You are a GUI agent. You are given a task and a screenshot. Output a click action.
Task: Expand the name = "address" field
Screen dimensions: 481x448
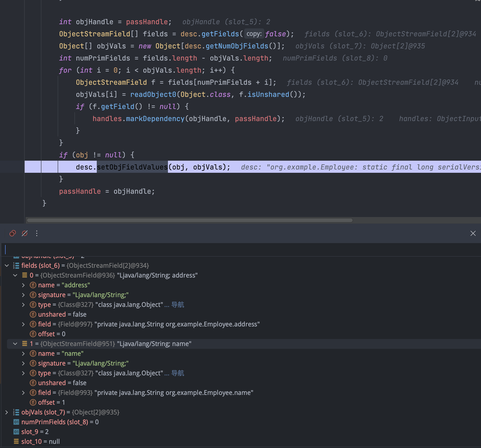click(23, 285)
